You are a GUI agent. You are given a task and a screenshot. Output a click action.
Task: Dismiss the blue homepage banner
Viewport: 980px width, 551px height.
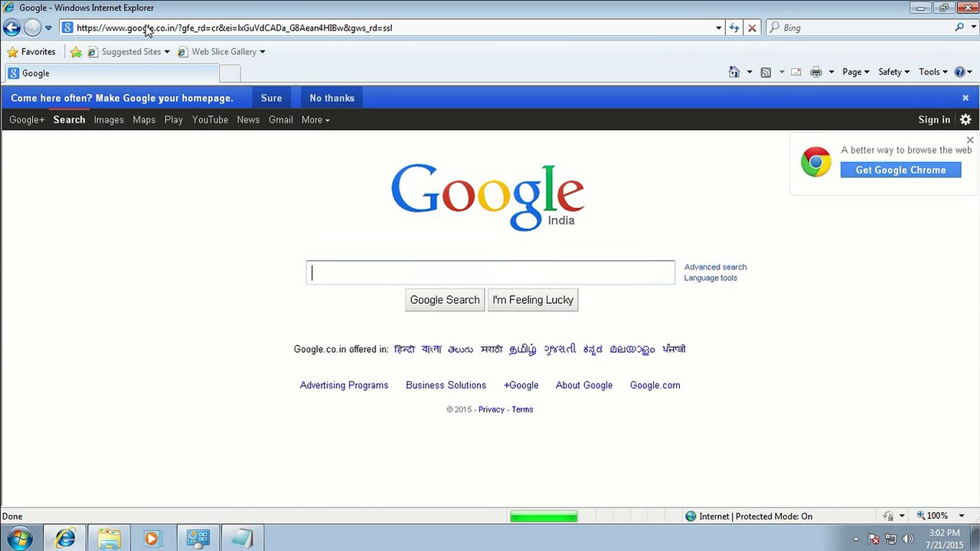tap(965, 98)
